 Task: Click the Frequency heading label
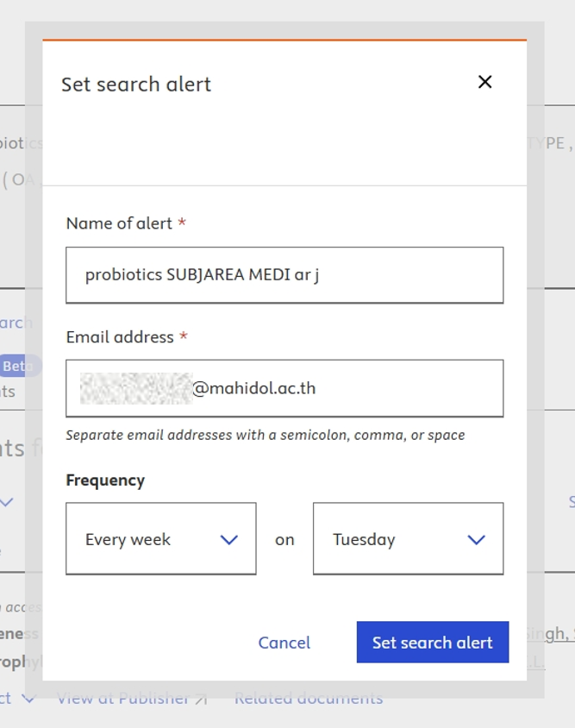pos(105,480)
